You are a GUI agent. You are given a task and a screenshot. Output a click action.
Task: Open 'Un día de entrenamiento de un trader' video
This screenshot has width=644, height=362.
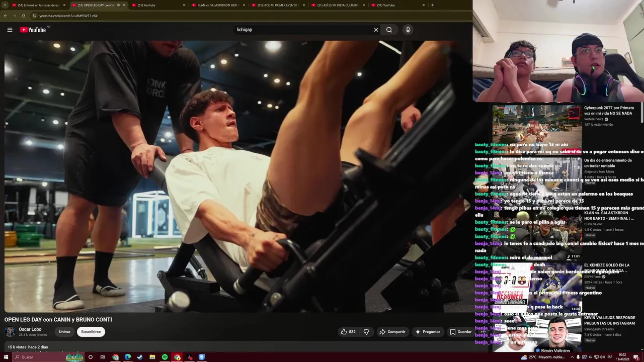608,163
